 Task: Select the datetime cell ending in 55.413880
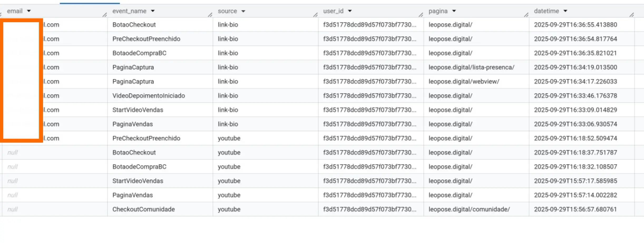[x=575, y=25]
